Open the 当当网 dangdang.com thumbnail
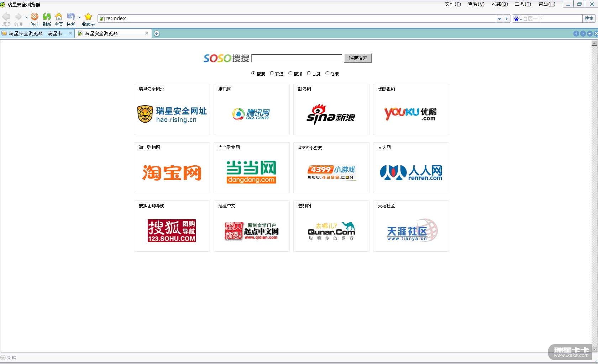598x364 pixels. [251, 172]
